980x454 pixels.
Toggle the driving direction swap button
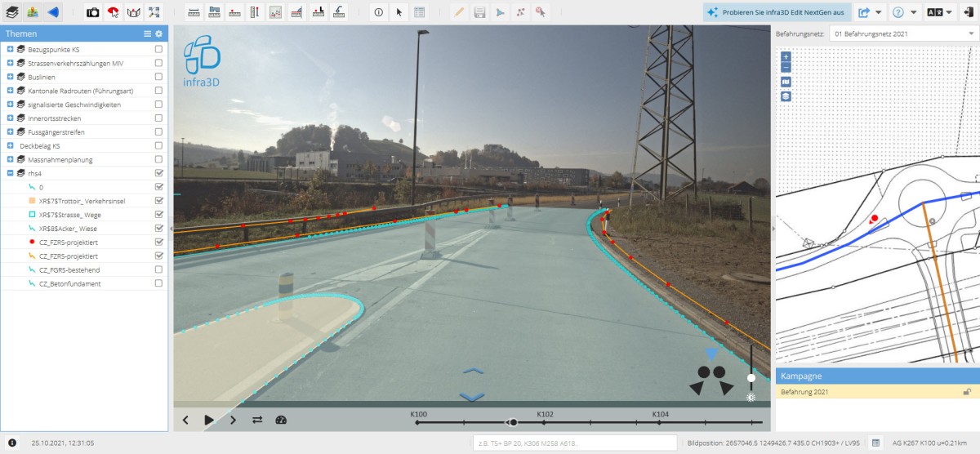pyautogui.click(x=257, y=420)
